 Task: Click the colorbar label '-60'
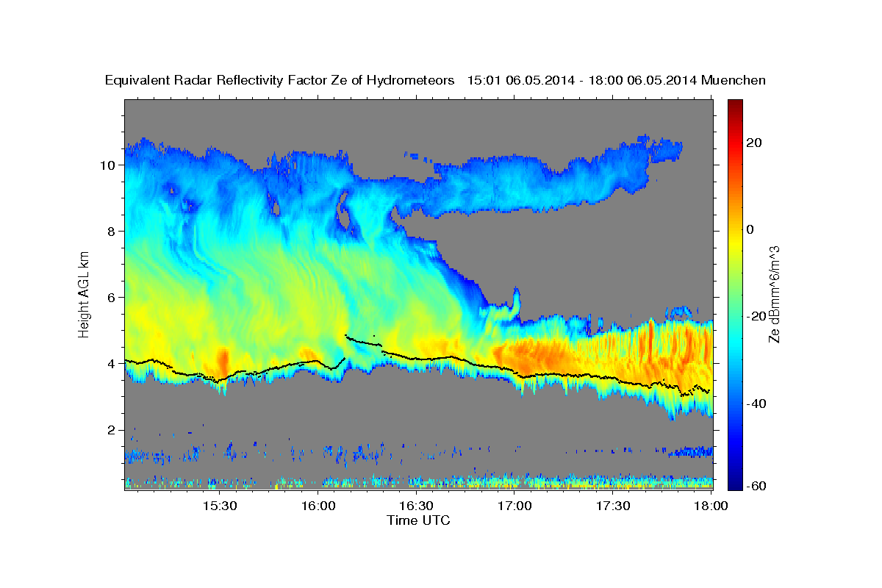pos(757,487)
